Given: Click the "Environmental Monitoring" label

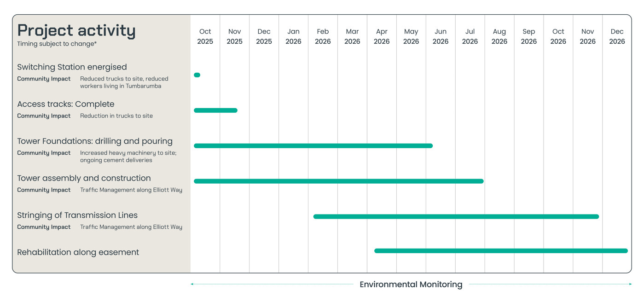Looking at the screenshot, I should [411, 285].
